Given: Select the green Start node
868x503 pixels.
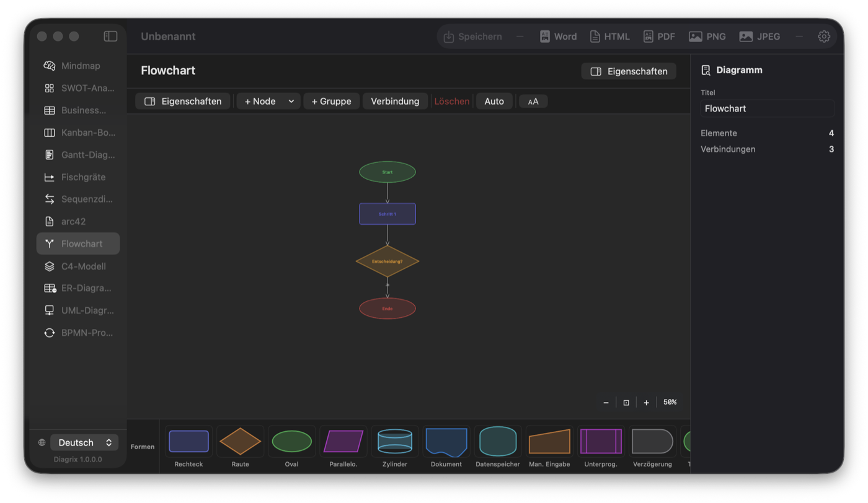Looking at the screenshot, I should pos(387,172).
